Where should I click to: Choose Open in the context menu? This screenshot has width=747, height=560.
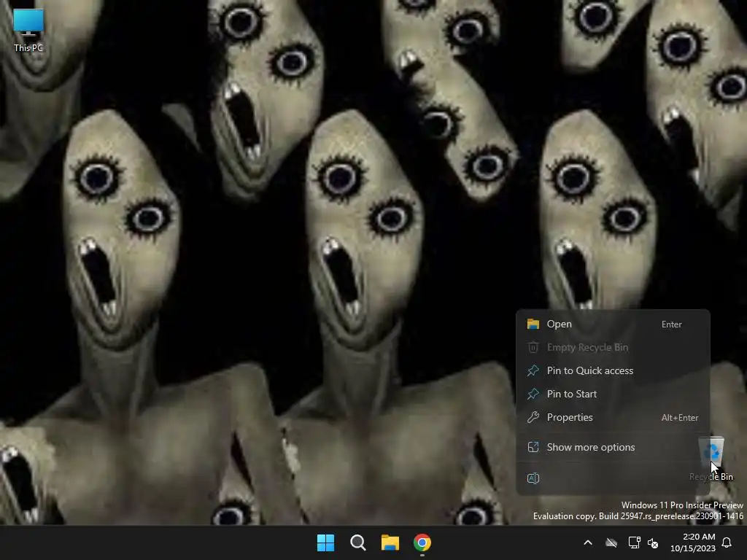(x=613, y=324)
